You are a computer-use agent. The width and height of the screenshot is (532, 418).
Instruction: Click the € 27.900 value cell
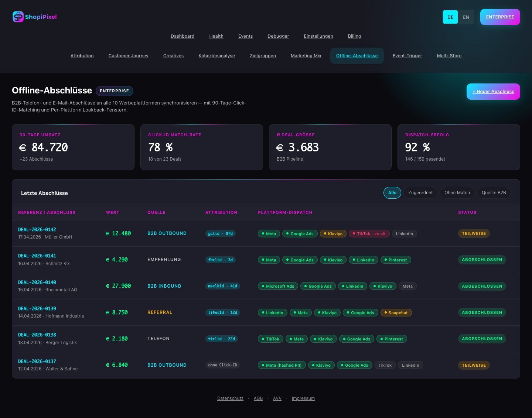(x=118, y=286)
